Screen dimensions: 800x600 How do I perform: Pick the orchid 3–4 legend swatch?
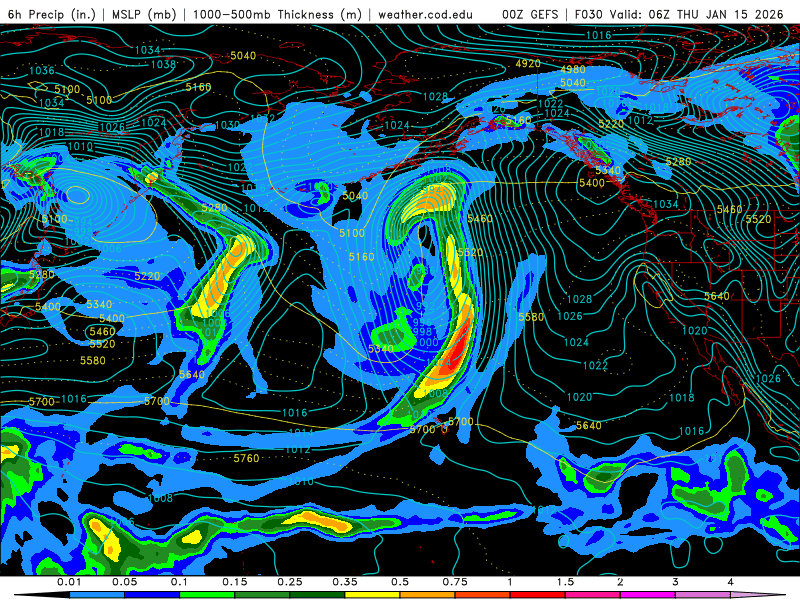coord(703,595)
